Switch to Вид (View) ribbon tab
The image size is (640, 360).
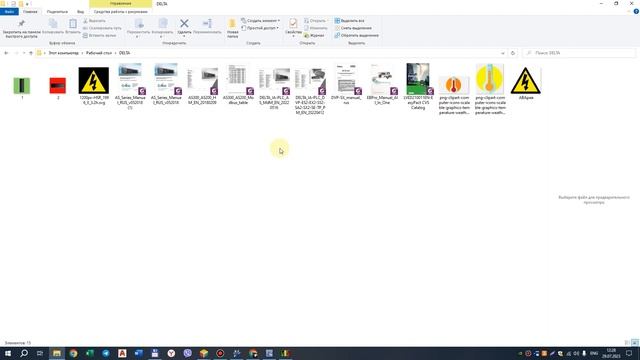80,12
